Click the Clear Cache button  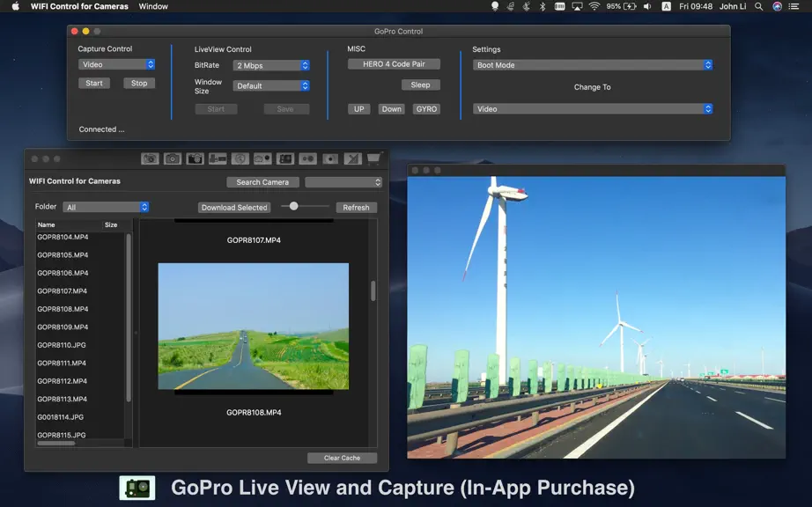click(342, 458)
